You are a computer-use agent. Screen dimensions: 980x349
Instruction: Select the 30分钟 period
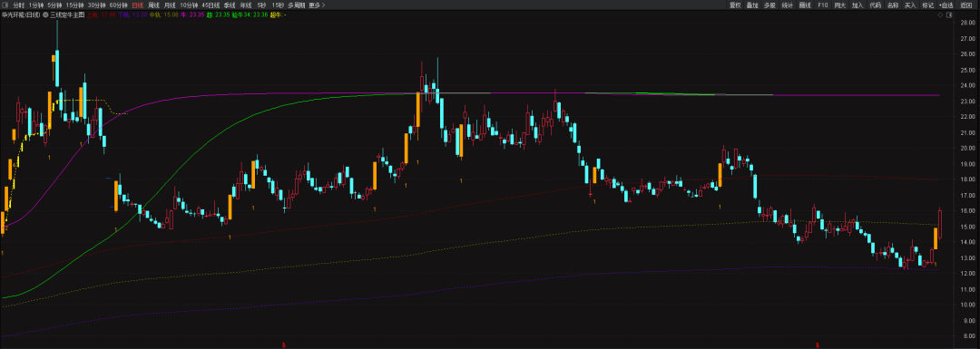(x=97, y=5)
